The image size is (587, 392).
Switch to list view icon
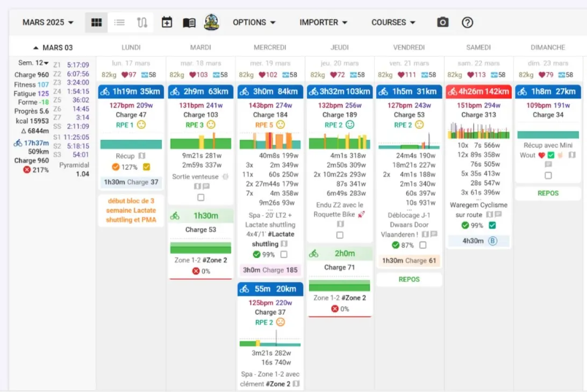pos(119,23)
